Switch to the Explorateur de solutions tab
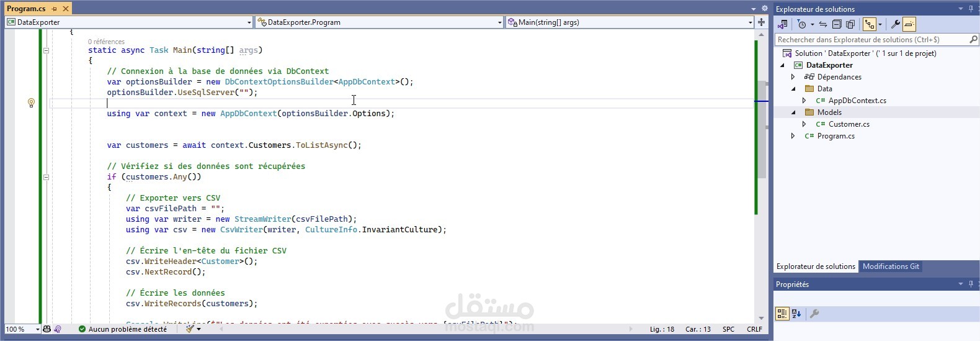980x341 pixels. click(x=816, y=266)
